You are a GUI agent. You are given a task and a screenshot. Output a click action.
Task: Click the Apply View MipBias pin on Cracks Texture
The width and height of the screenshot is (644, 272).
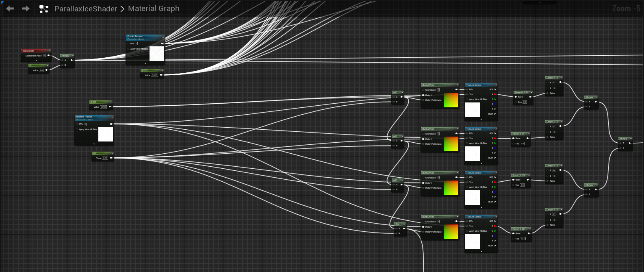coord(128,49)
